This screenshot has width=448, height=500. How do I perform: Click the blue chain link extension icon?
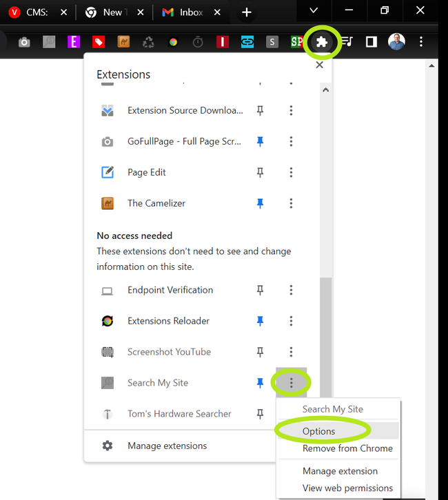tap(247, 42)
